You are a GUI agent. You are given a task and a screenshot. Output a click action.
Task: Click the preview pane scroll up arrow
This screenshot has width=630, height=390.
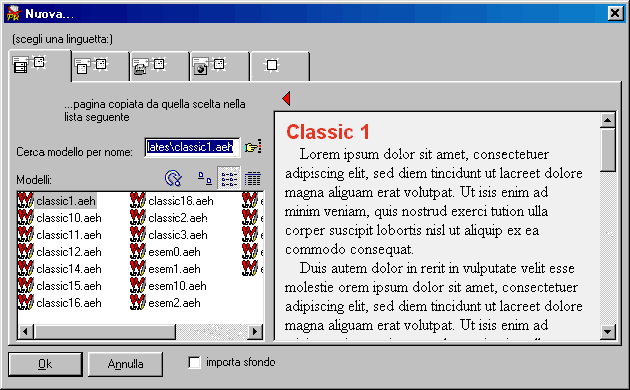[x=608, y=120]
